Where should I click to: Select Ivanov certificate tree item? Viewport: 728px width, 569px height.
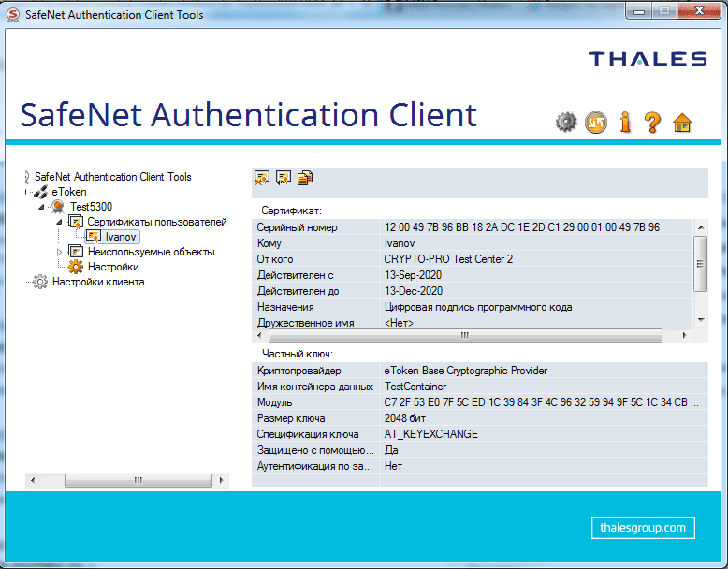pos(121,237)
